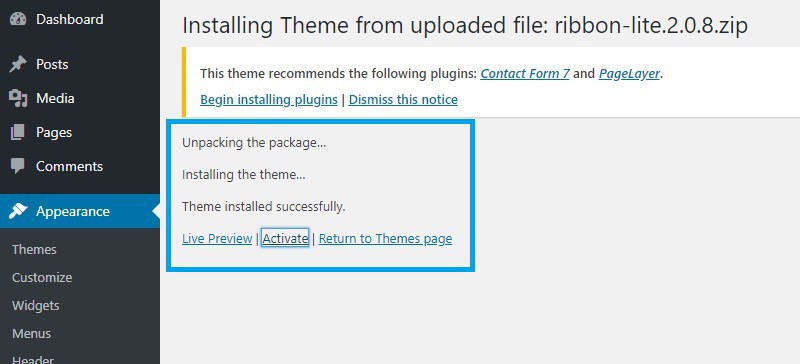Begin installing the recommended plugins
Screen dimensions: 800x364
(269, 99)
